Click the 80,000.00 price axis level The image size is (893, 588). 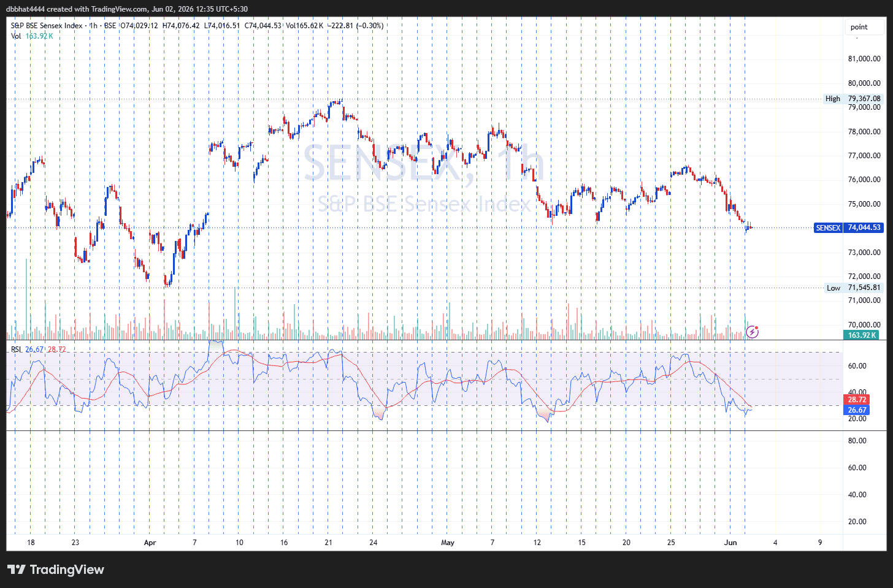tap(864, 83)
